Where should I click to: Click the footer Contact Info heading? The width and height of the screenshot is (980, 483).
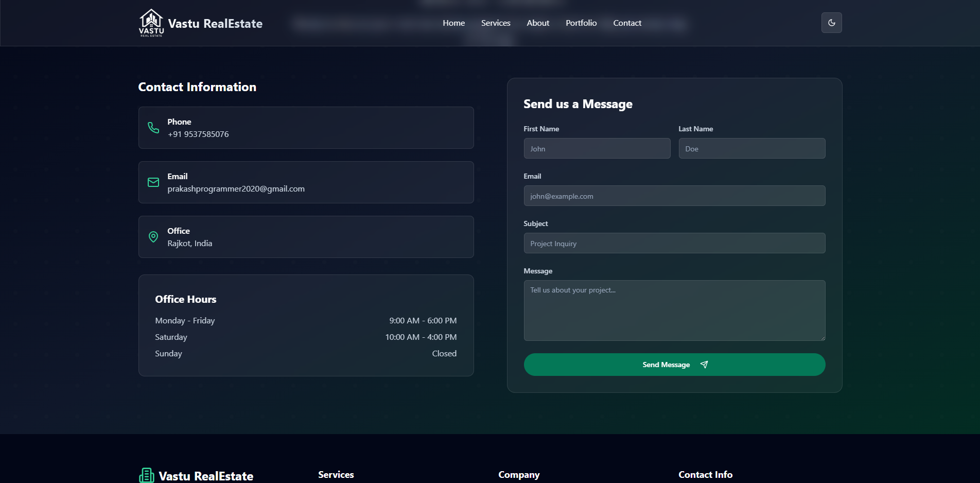click(x=705, y=475)
